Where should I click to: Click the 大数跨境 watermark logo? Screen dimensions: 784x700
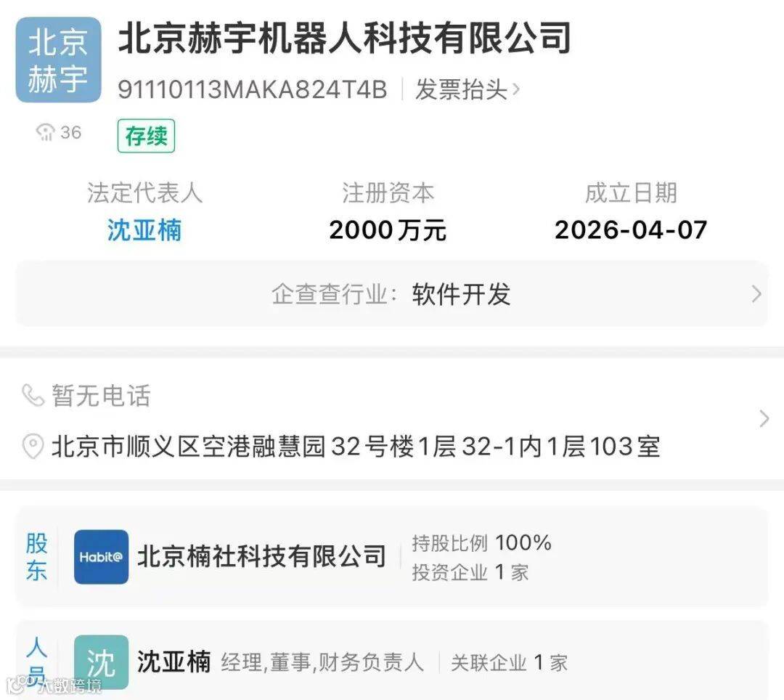[54, 685]
